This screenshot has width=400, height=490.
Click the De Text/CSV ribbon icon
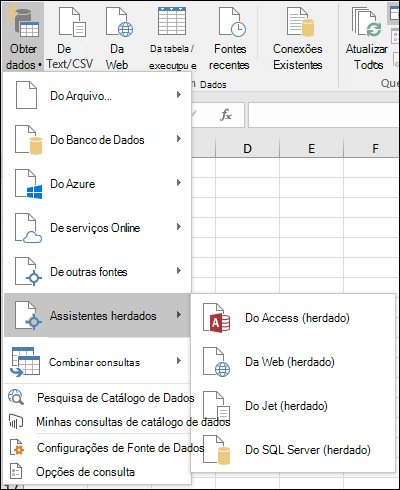[x=72, y=22]
